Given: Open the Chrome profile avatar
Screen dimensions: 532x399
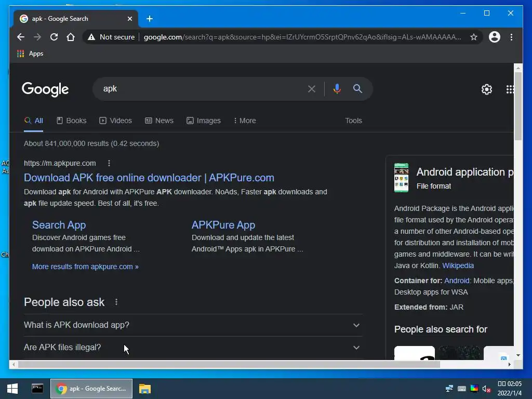Looking at the screenshot, I should pyautogui.click(x=495, y=37).
